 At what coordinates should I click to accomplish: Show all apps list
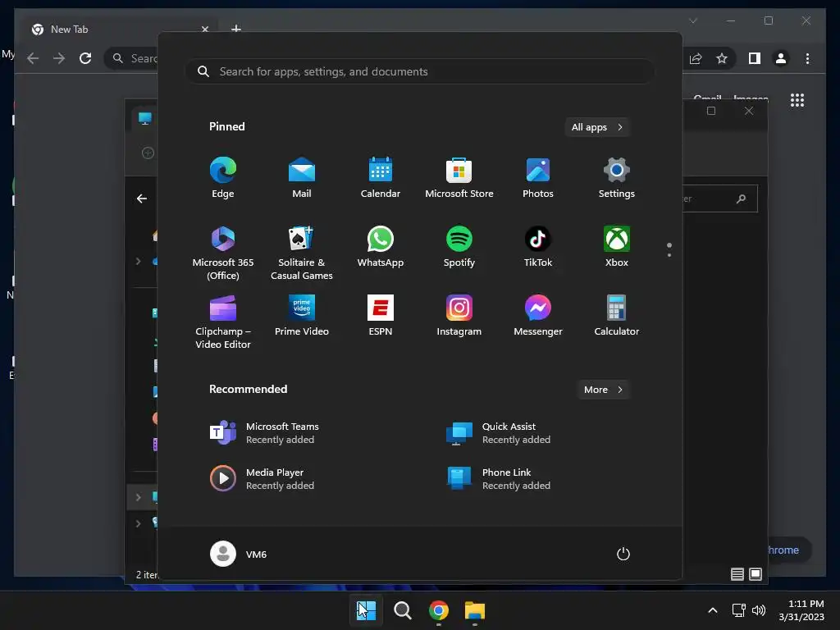click(x=597, y=127)
